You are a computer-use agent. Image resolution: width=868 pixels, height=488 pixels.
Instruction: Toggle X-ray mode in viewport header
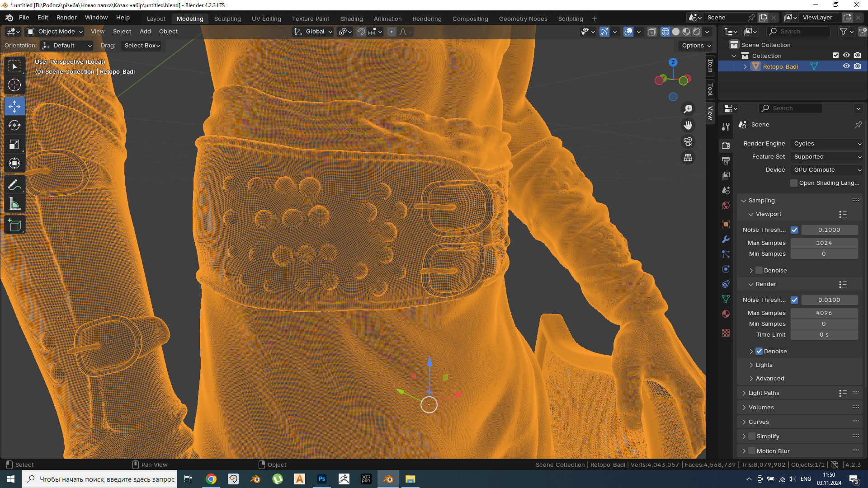(x=652, y=32)
